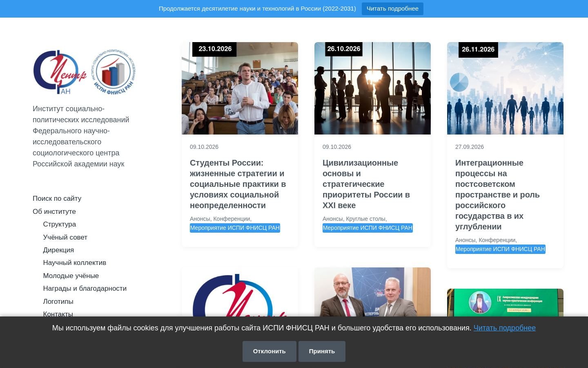The width and height of the screenshot is (588, 368).
Task: Click 'Анонсы' tag under Цивилизационные основы card
Action: 332,219
